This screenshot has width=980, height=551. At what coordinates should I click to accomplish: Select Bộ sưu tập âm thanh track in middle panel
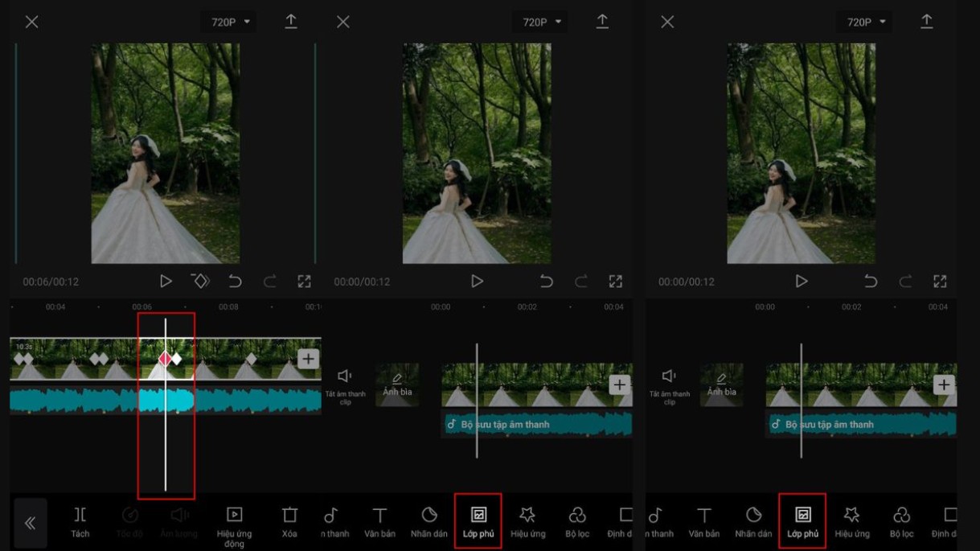point(537,424)
